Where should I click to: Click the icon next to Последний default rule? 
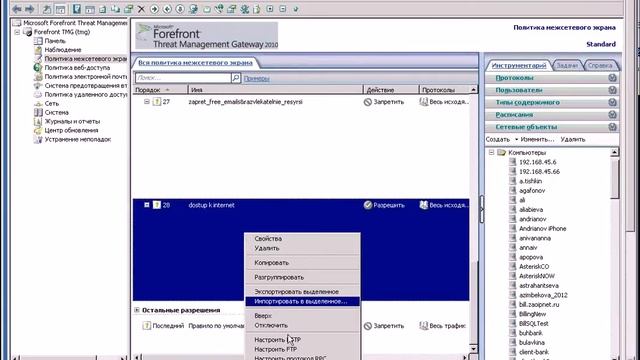(x=147, y=326)
